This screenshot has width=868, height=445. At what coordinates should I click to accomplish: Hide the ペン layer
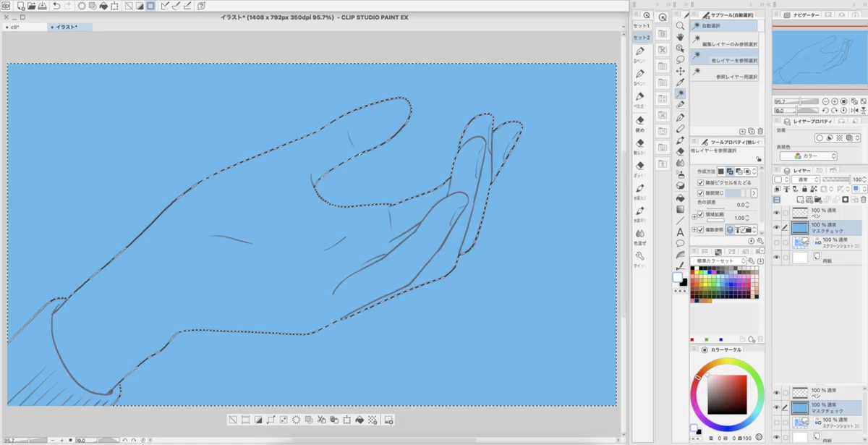tap(777, 213)
